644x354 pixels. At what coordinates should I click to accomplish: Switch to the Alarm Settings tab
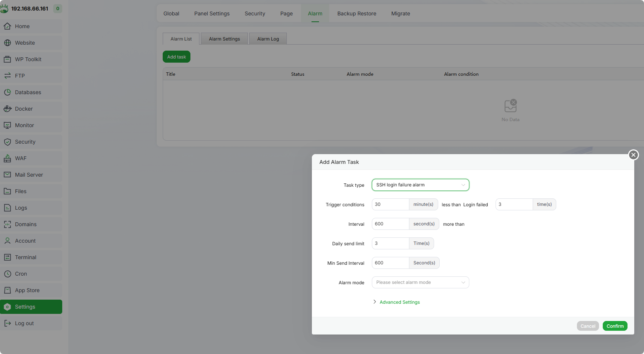coord(224,39)
